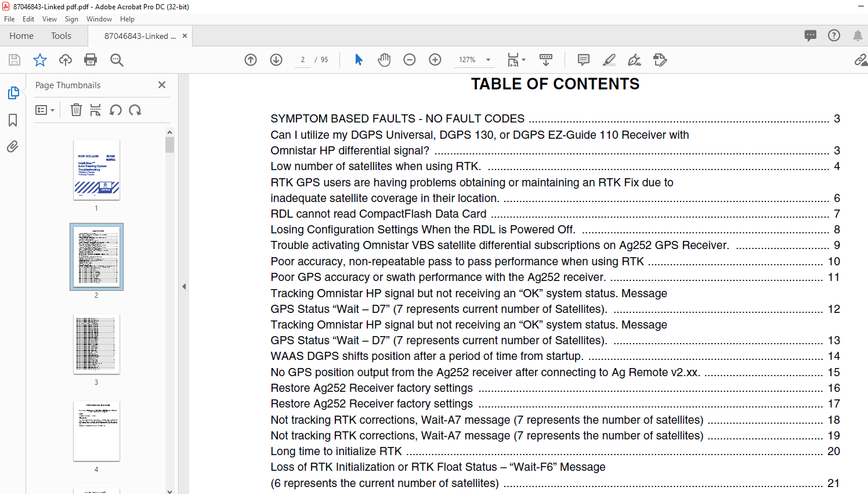Open the sign document pen icon

(635, 60)
